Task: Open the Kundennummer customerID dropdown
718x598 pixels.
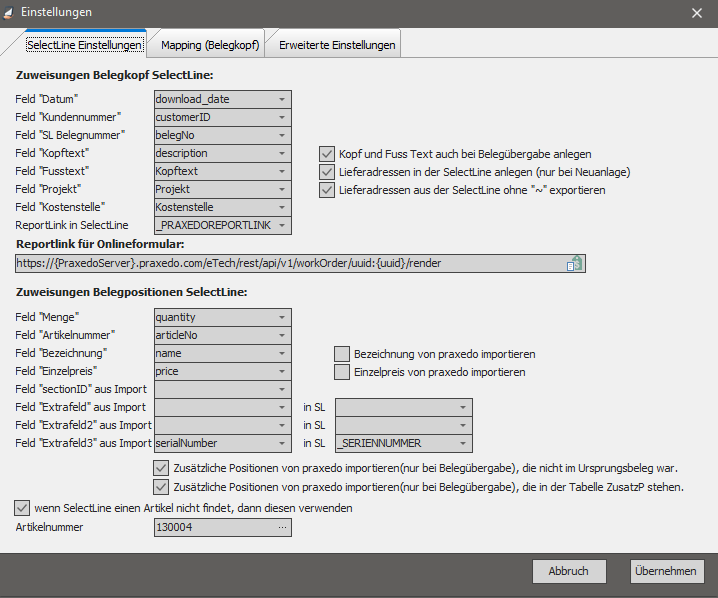Action: (x=282, y=118)
